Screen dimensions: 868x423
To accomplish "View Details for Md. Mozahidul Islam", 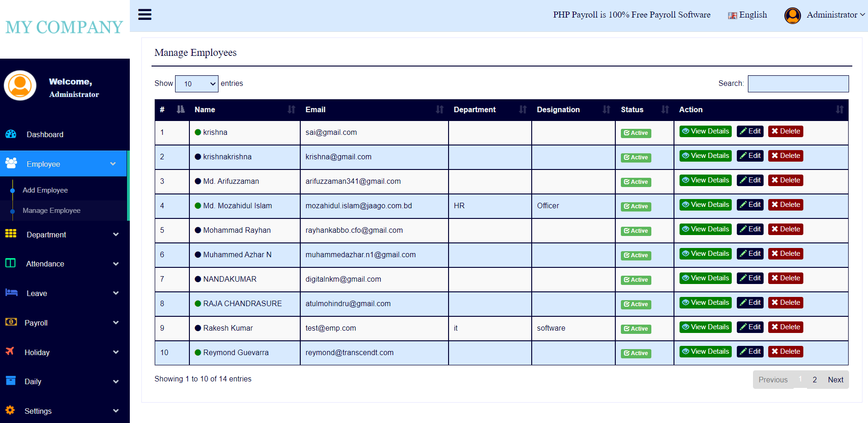I will click(705, 205).
